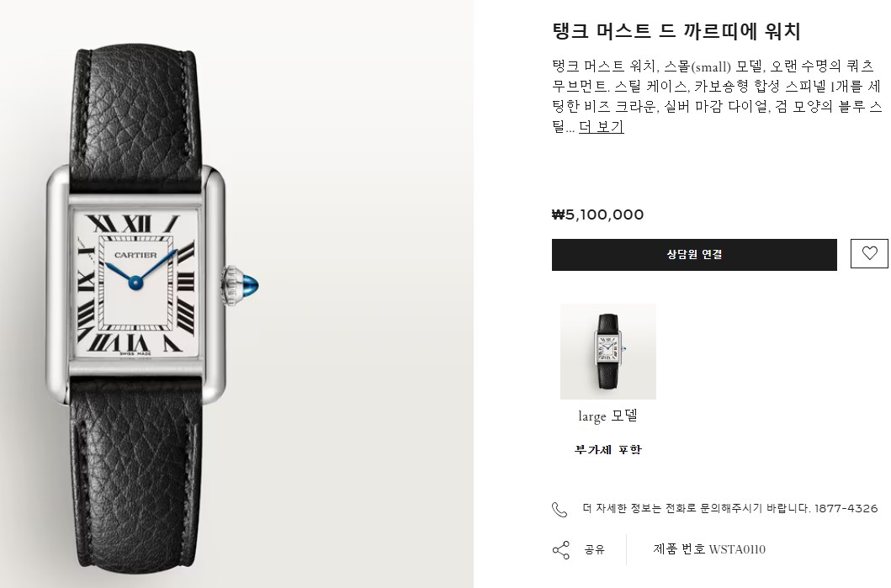Click the blue hands center pivot
The width and height of the screenshot is (891, 588).
click(135, 281)
